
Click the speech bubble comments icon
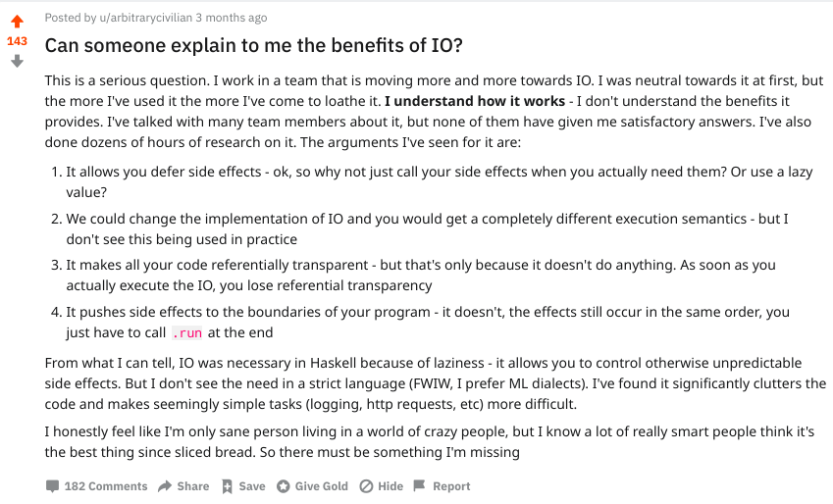52,486
